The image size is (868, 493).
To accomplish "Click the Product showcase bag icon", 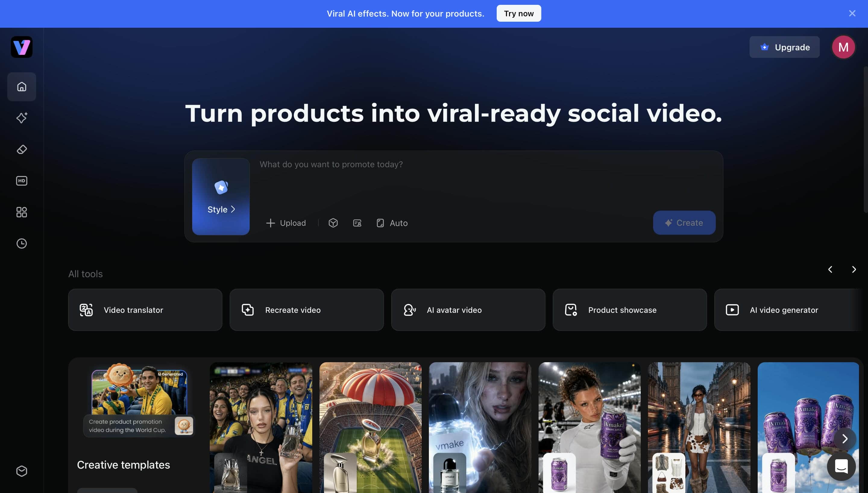I will pyautogui.click(x=571, y=310).
